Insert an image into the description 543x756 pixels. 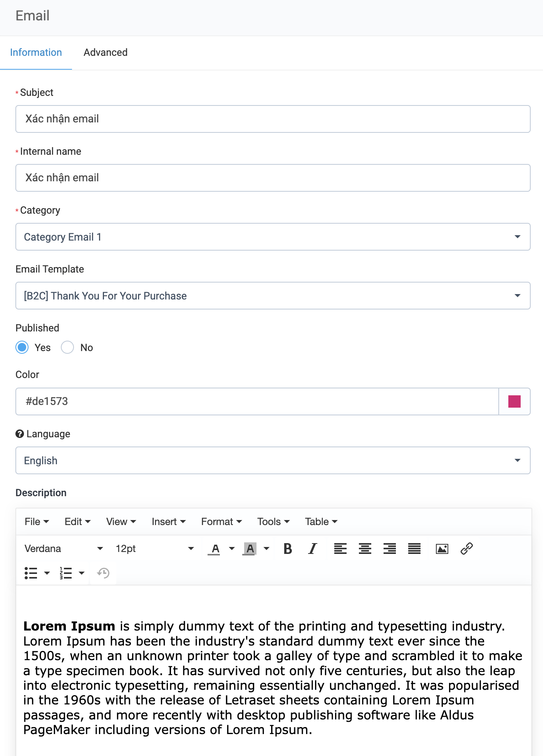pos(442,549)
